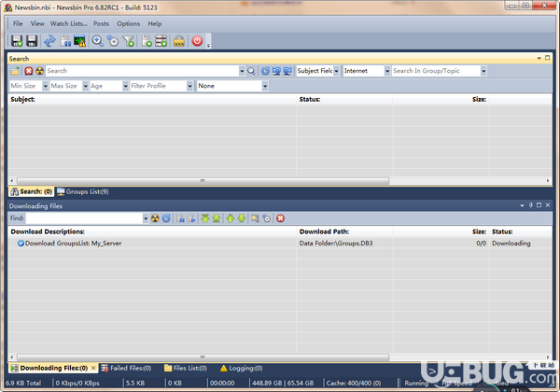Screen dimensions: 560x392
Task: Open the toolbar overflow options arrow
Action: [x=208, y=46]
